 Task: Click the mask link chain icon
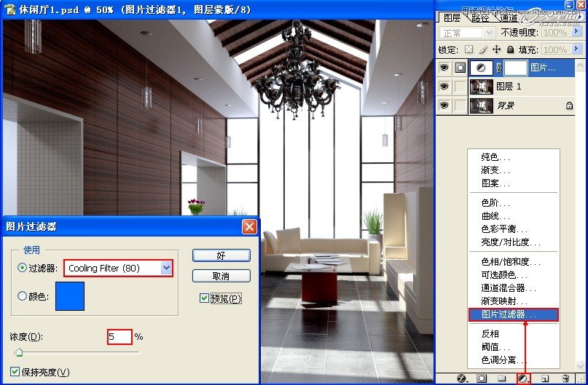point(498,68)
